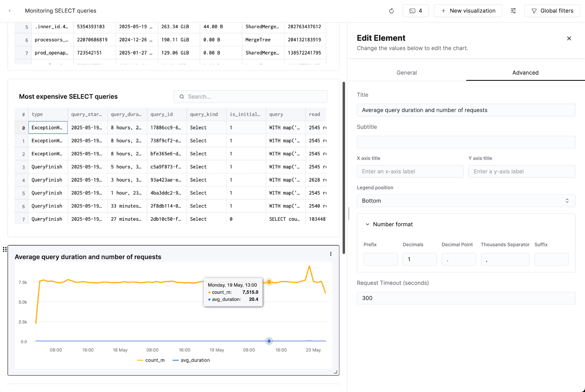Open the dashboard settings sliders icon
This screenshot has width=585, height=392.
[x=513, y=11]
